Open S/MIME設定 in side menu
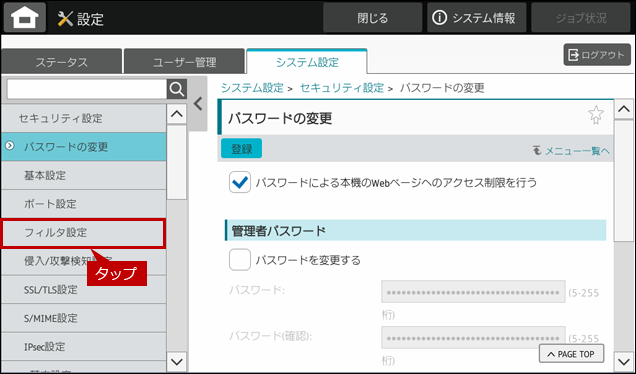The image size is (636, 374). coord(84,318)
